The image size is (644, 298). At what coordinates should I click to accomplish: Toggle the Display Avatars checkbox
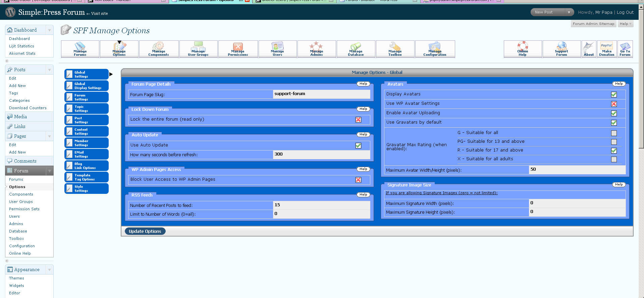click(614, 94)
